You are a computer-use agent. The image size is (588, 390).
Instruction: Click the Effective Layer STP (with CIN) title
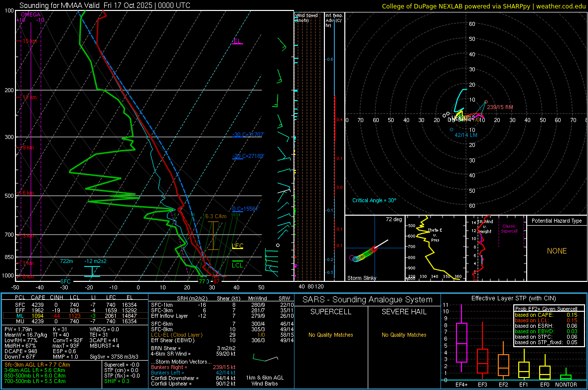click(513, 298)
